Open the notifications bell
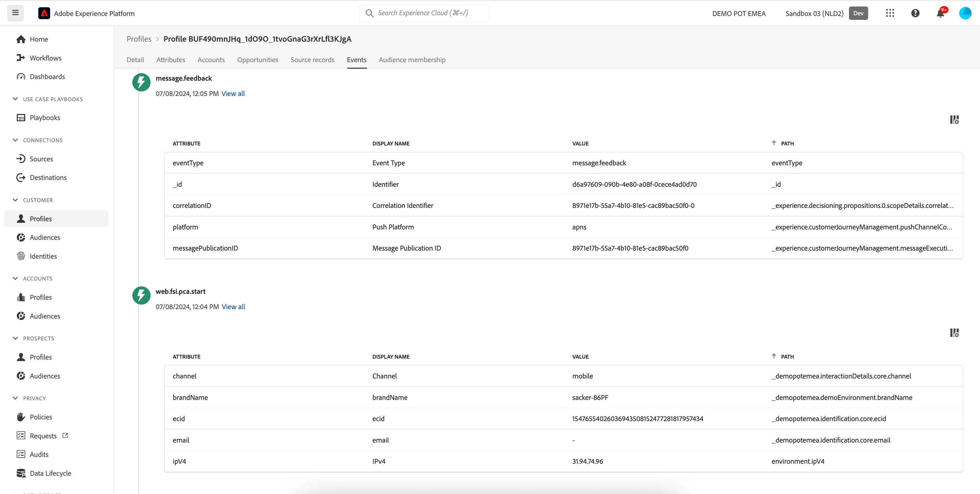The width and height of the screenshot is (980, 494). pyautogui.click(x=940, y=13)
